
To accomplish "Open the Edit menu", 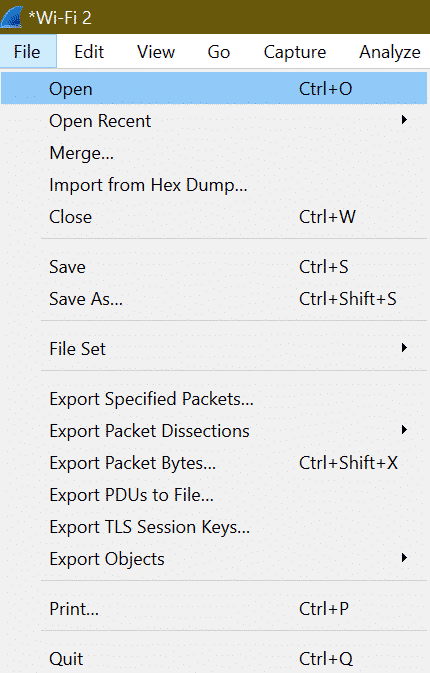I will pos(89,52).
